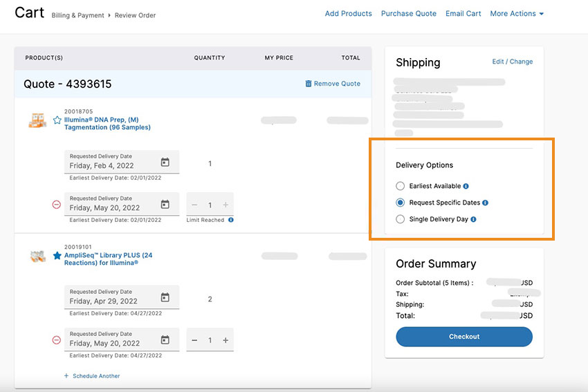588x392 pixels.
Task: Click the trash icon beside Remove Quote
Action: pyautogui.click(x=309, y=84)
